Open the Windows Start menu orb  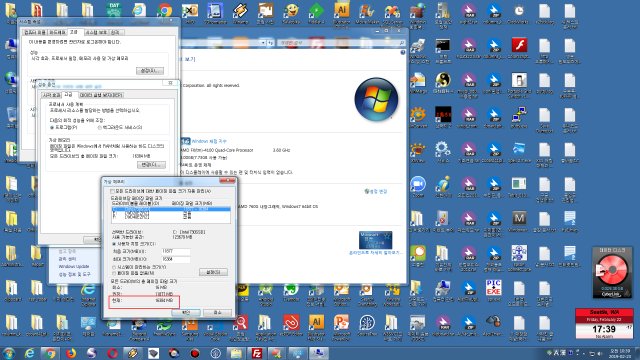pyautogui.click(x=9, y=353)
